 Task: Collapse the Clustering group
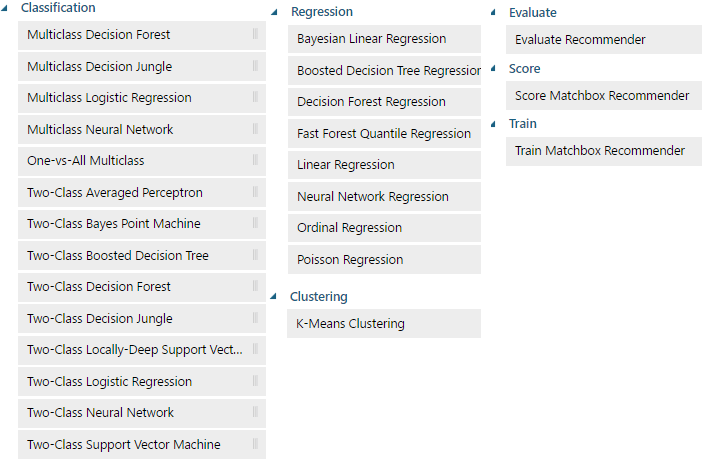(274, 297)
